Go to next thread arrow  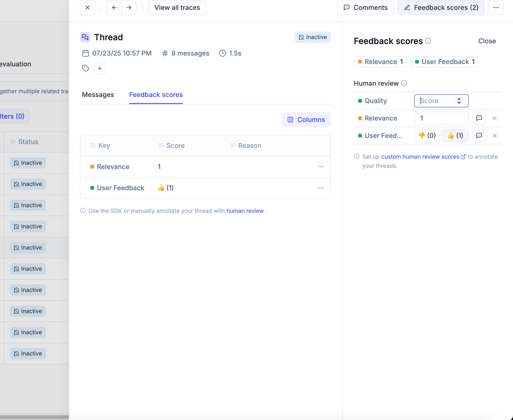[x=129, y=8]
